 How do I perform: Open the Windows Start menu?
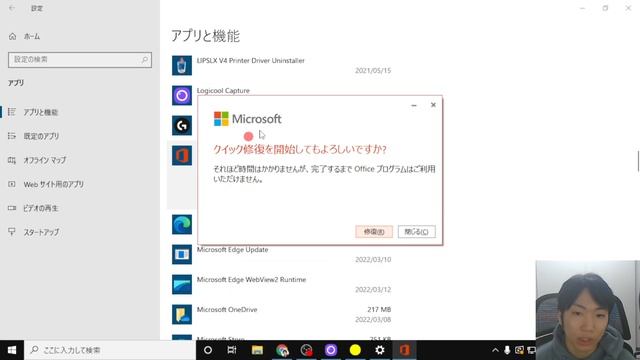(12, 350)
